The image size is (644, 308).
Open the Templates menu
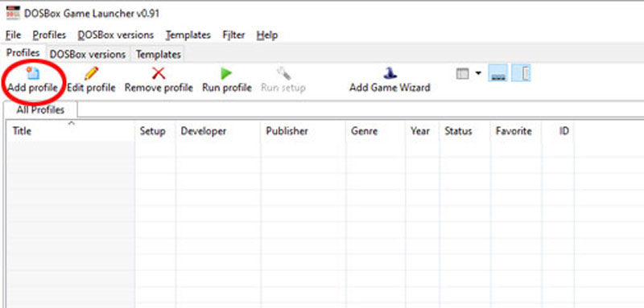[x=188, y=35]
